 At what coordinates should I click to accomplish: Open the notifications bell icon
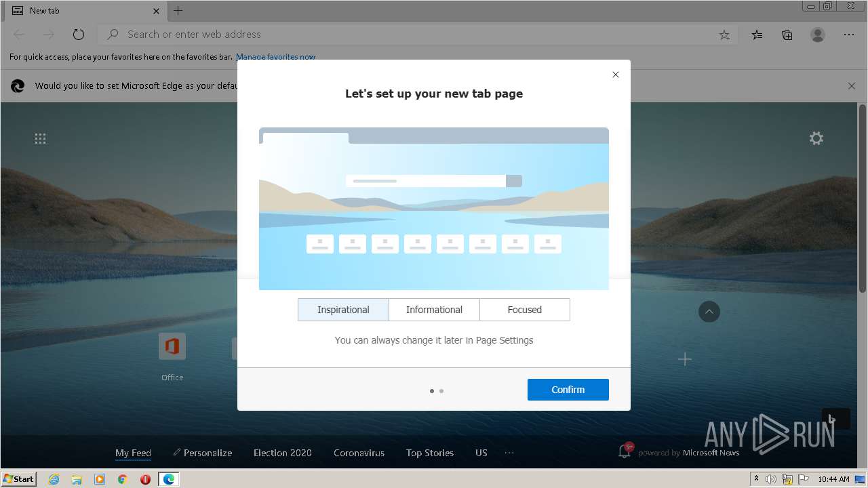coord(625,451)
